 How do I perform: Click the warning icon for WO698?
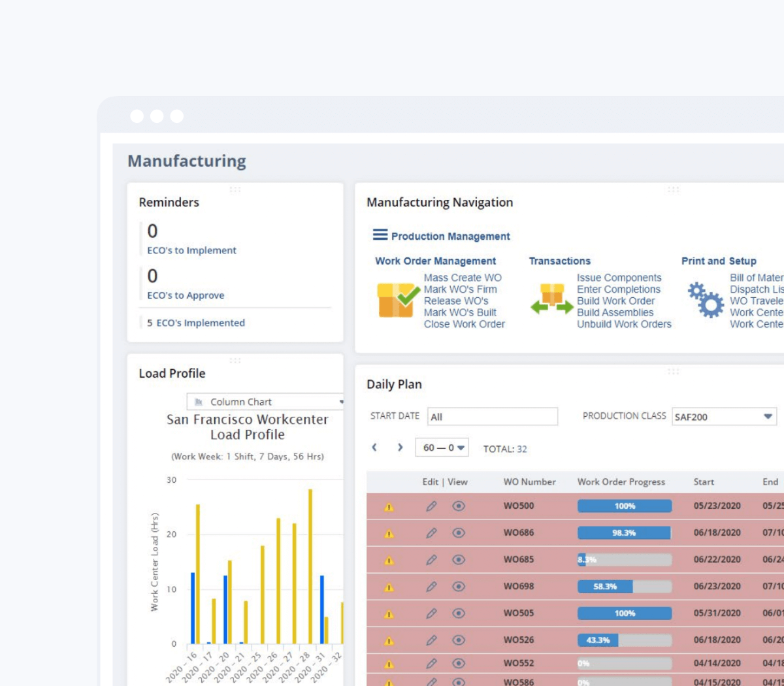click(389, 587)
